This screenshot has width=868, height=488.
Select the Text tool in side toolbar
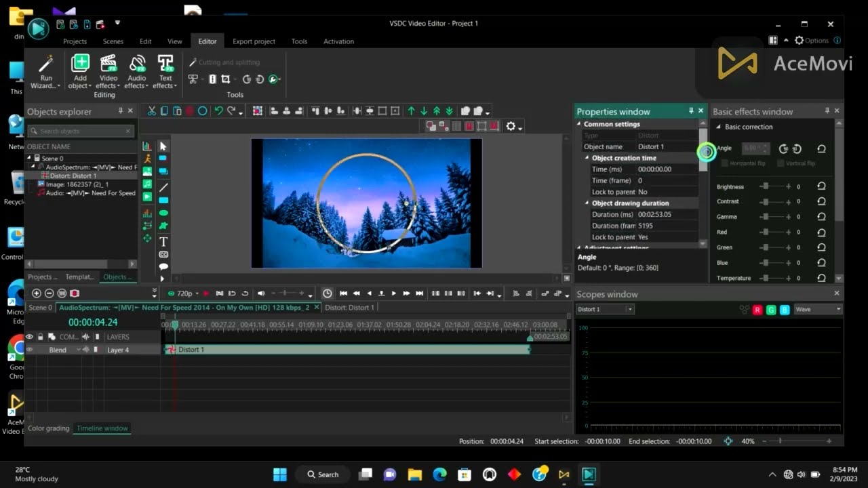(163, 241)
